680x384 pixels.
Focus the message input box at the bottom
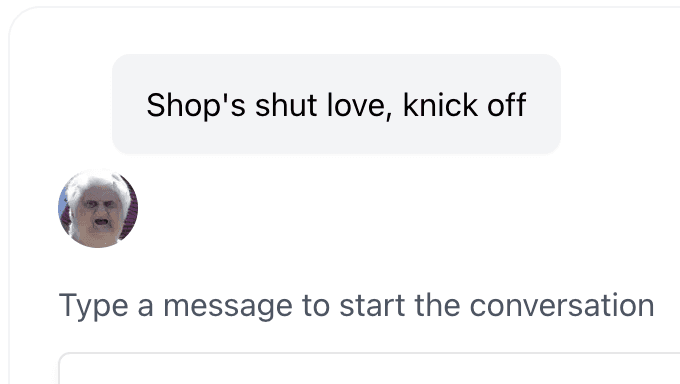369,368
